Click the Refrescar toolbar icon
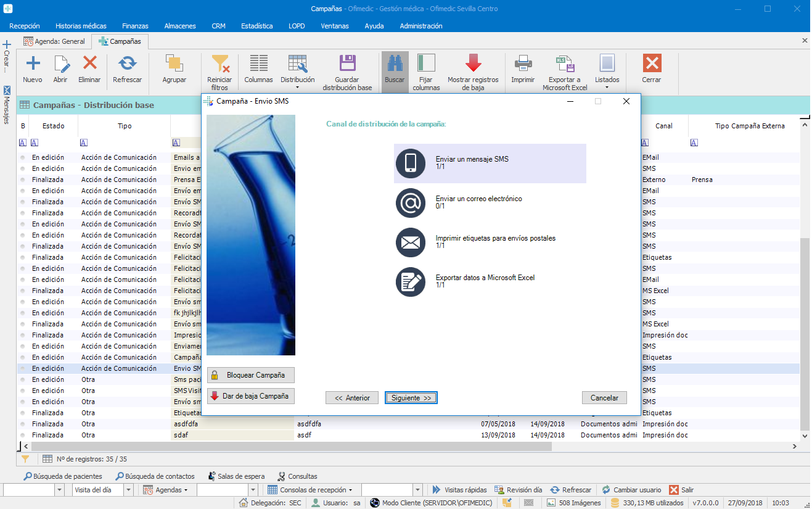The width and height of the screenshot is (812, 509). [x=127, y=64]
